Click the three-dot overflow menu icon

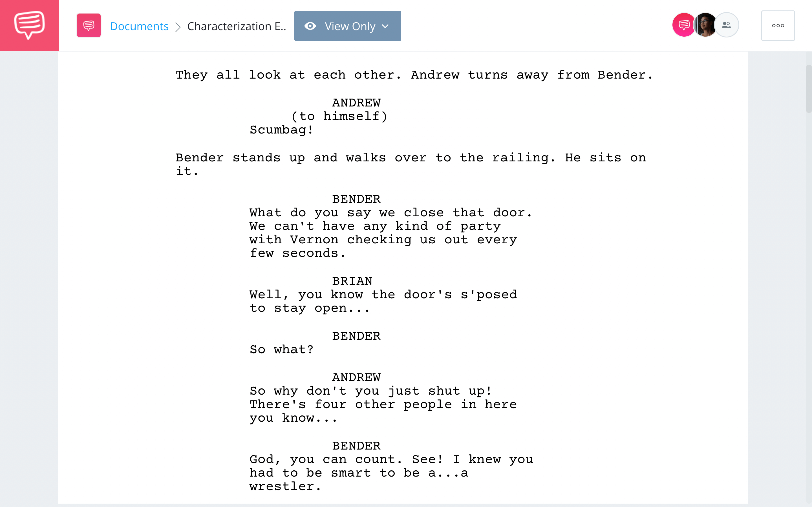click(778, 25)
